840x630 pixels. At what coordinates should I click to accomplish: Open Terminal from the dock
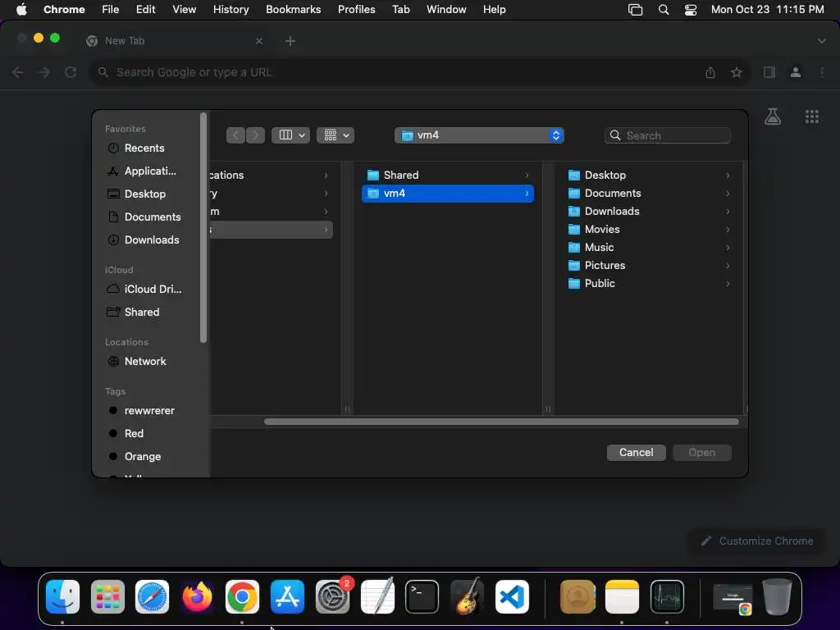pyautogui.click(x=422, y=596)
